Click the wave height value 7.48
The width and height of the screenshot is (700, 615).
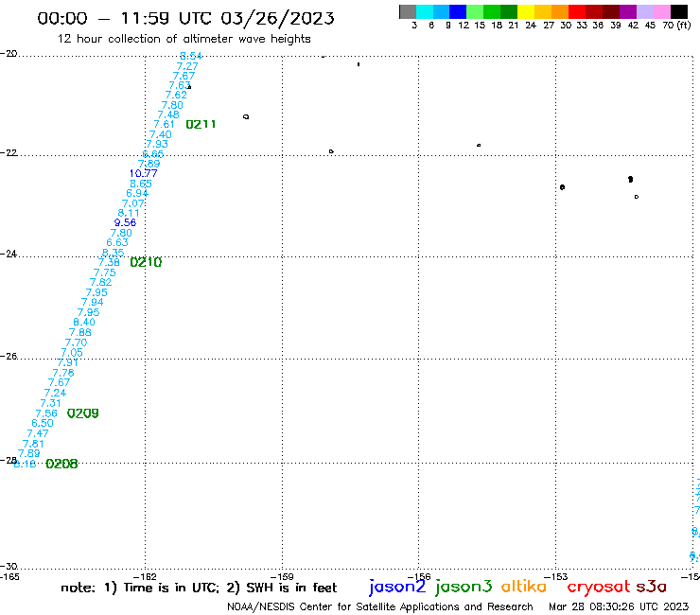tap(168, 114)
